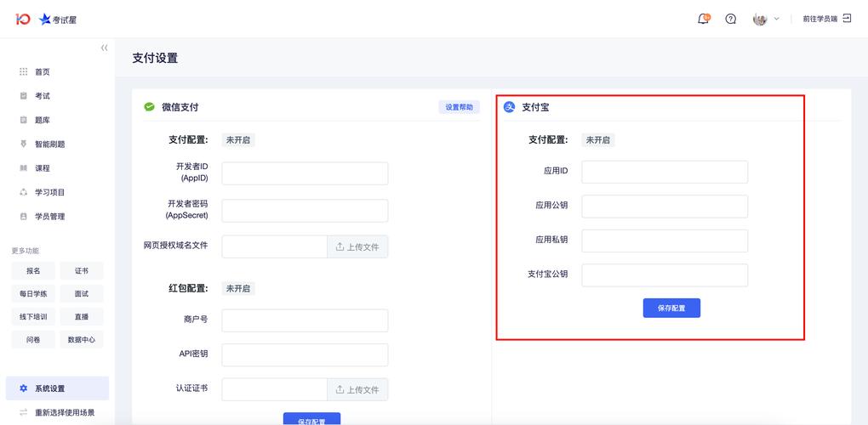This screenshot has height=425, width=868.
Task: Focus the 应用公钥 input field
Action: click(665, 207)
